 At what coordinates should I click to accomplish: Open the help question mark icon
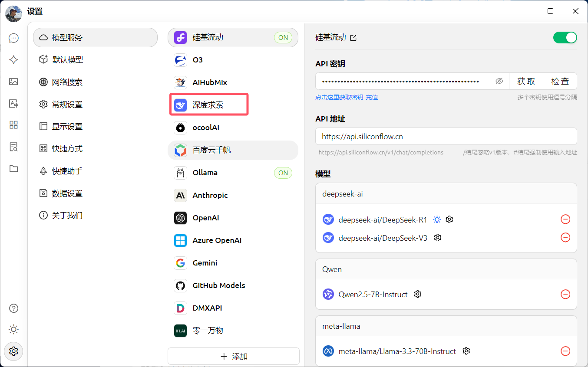pos(13,308)
